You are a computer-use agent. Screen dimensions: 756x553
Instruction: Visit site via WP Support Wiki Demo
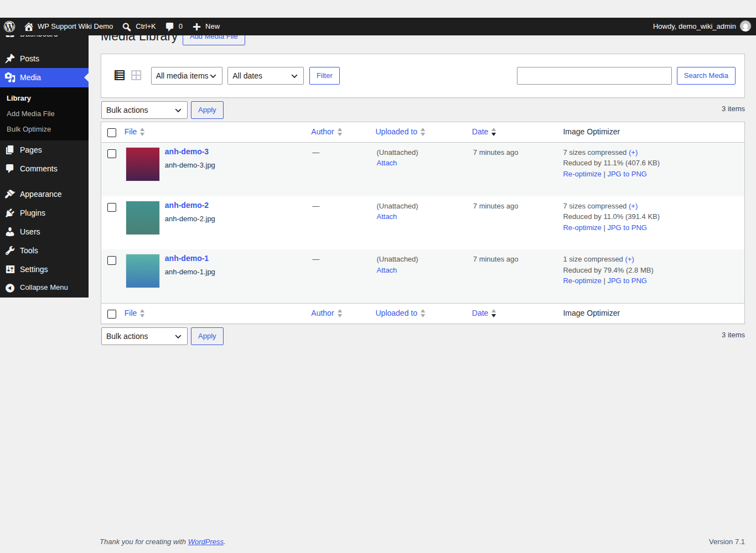pyautogui.click(x=69, y=26)
